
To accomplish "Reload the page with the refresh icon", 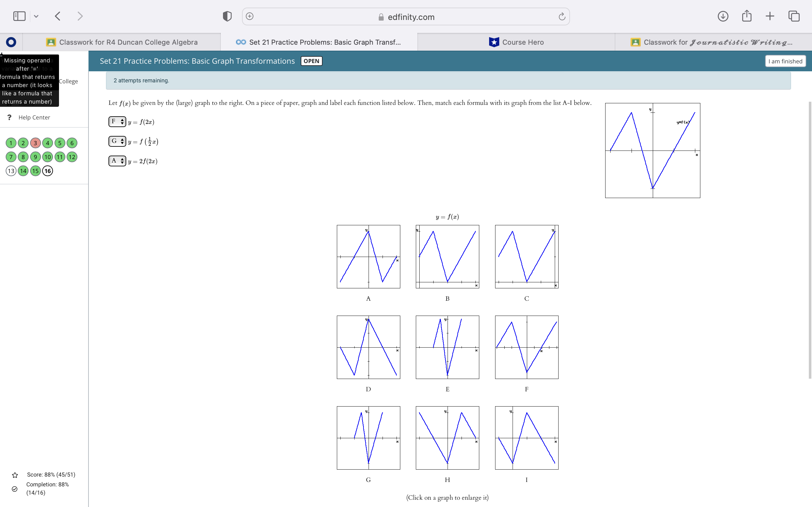I will (562, 16).
